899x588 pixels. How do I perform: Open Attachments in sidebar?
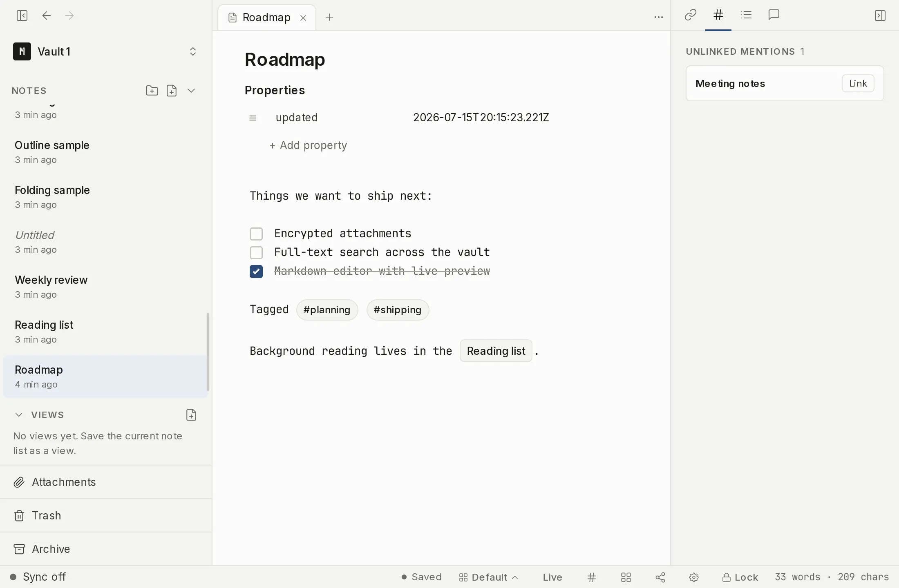click(106, 482)
